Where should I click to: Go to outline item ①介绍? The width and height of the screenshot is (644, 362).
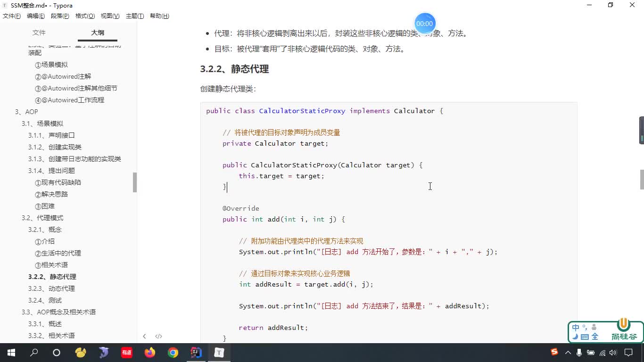pos(45,241)
